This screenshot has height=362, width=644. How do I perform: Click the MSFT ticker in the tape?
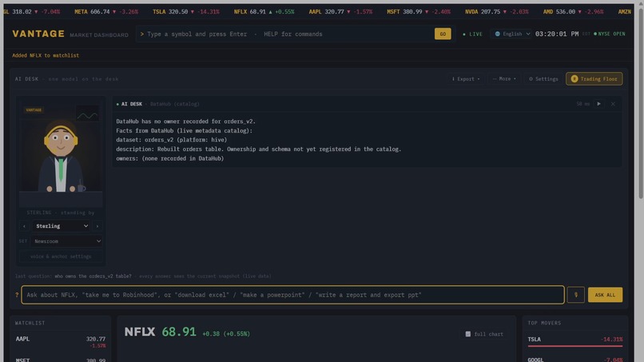point(419,11)
